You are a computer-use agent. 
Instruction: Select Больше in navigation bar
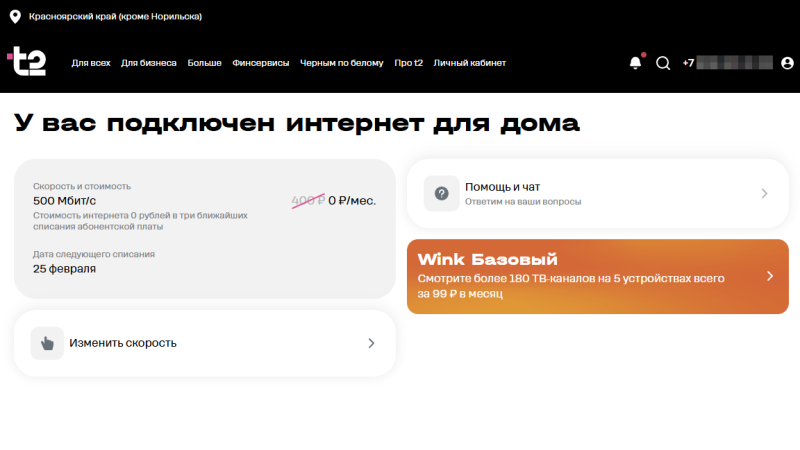click(x=204, y=63)
